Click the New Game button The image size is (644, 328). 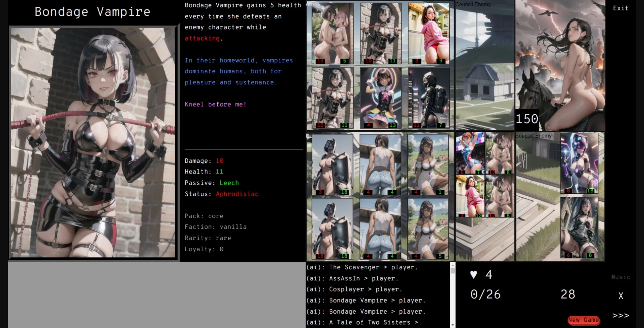point(584,320)
